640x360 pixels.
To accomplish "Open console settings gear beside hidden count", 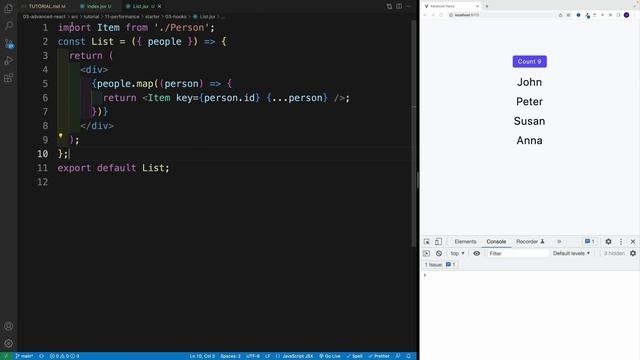I will click(x=633, y=253).
